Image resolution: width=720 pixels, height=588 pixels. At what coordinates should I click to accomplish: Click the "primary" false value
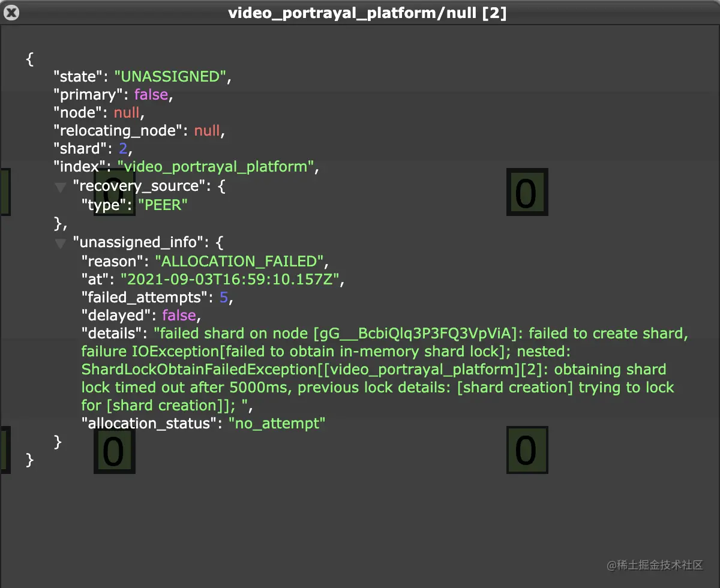coord(151,95)
